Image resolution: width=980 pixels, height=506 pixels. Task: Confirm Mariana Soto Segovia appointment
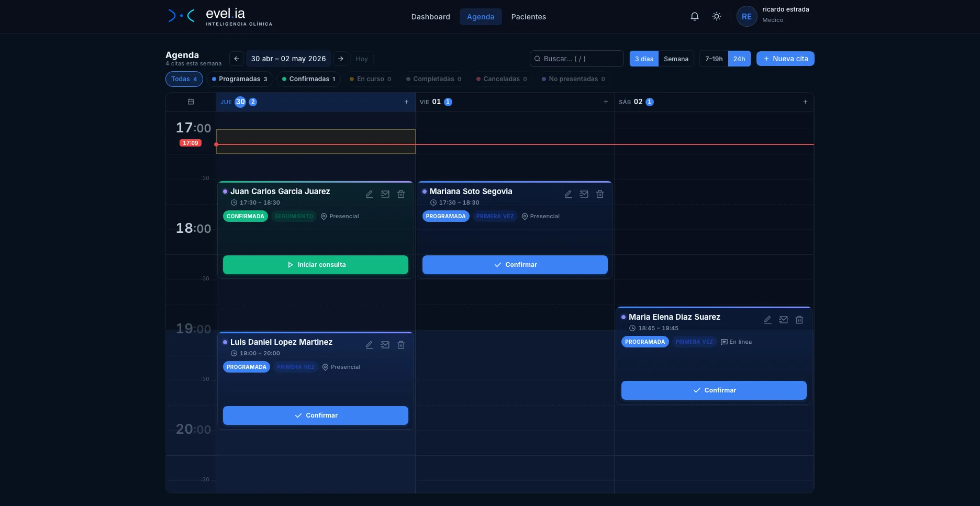(515, 265)
